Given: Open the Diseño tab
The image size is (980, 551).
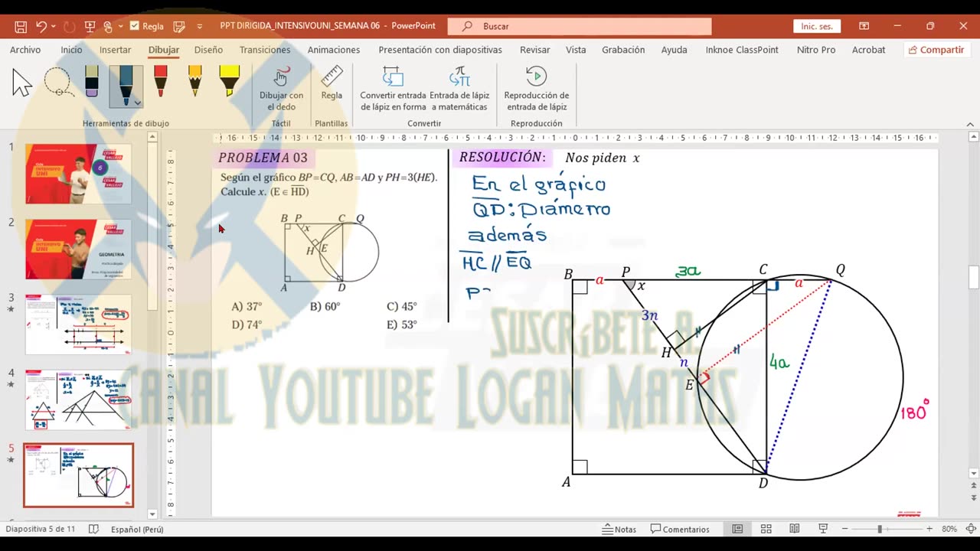Looking at the screenshot, I should pyautogui.click(x=208, y=50).
